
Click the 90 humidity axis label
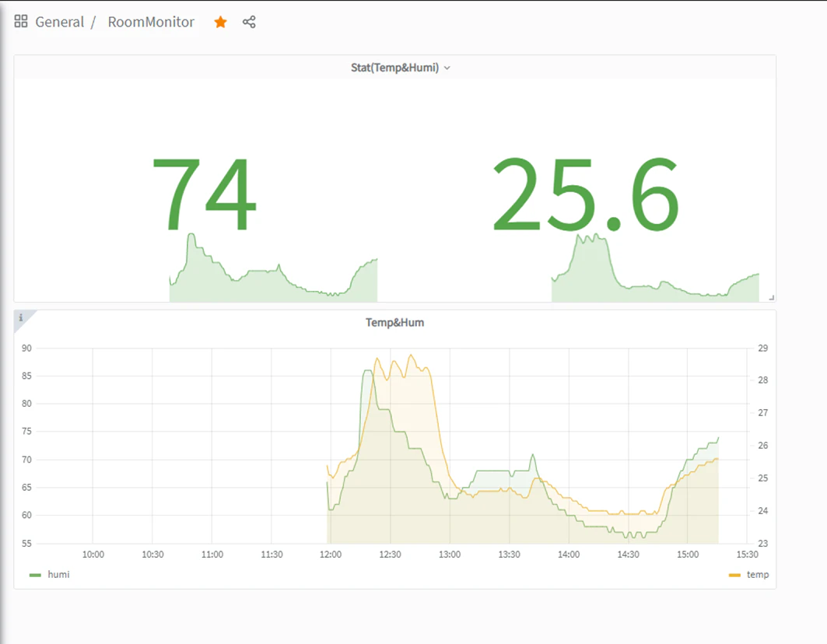click(x=26, y=348)
